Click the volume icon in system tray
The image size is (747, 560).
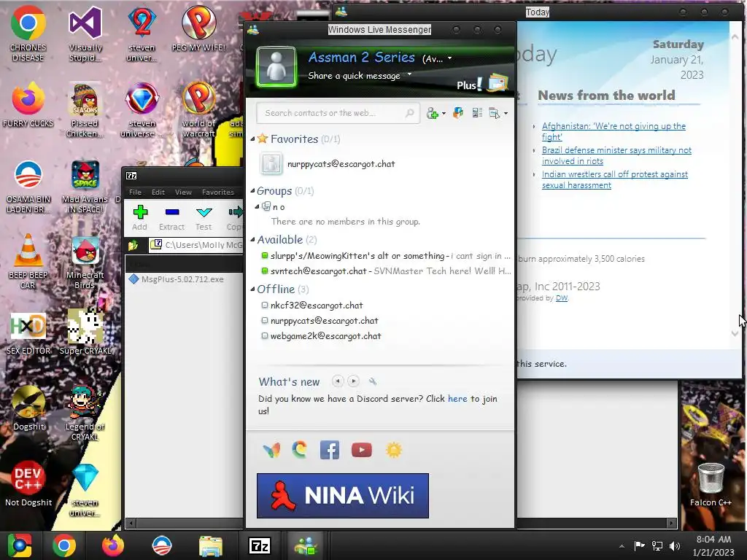point(675,545)
